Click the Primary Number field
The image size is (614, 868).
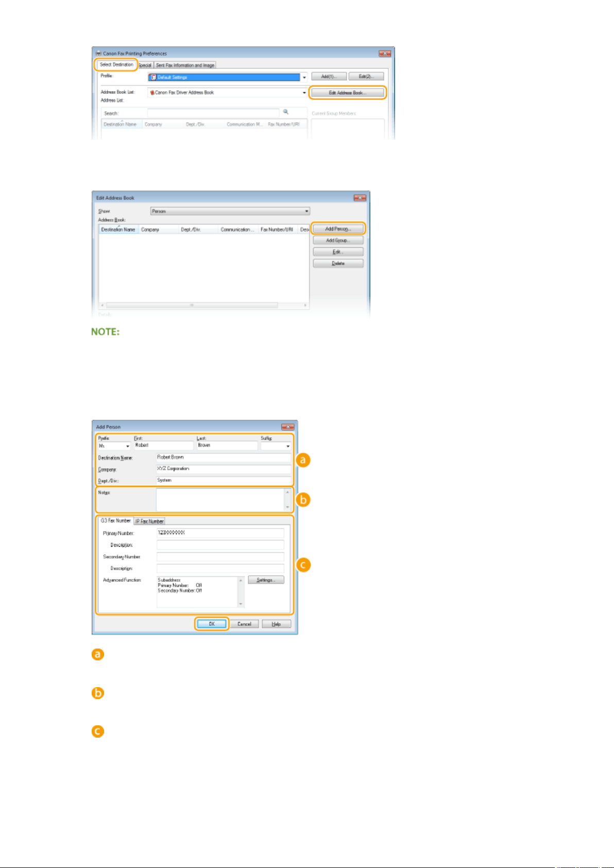[x=220, y=533]
